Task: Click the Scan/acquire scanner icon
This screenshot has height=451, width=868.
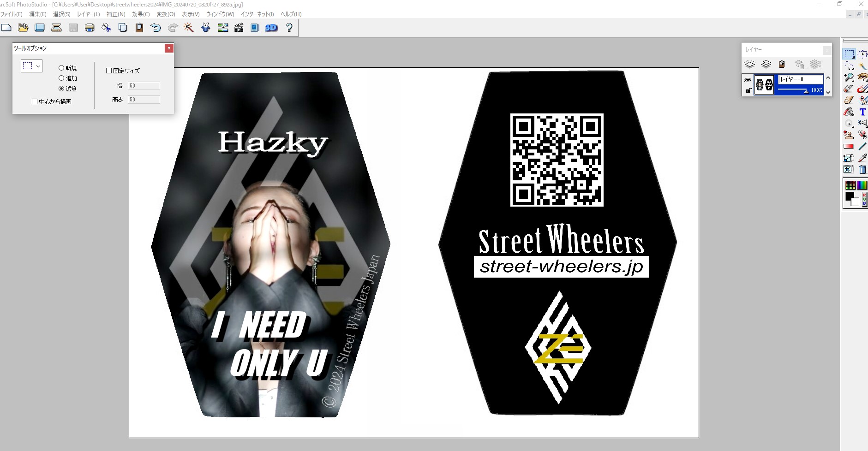Action: 56,28
